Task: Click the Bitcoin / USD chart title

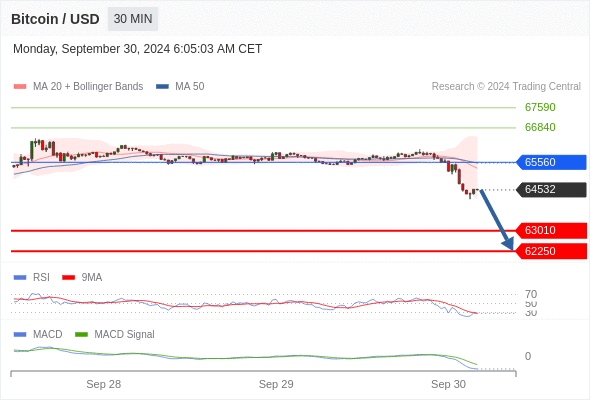Action: (55, 19)
